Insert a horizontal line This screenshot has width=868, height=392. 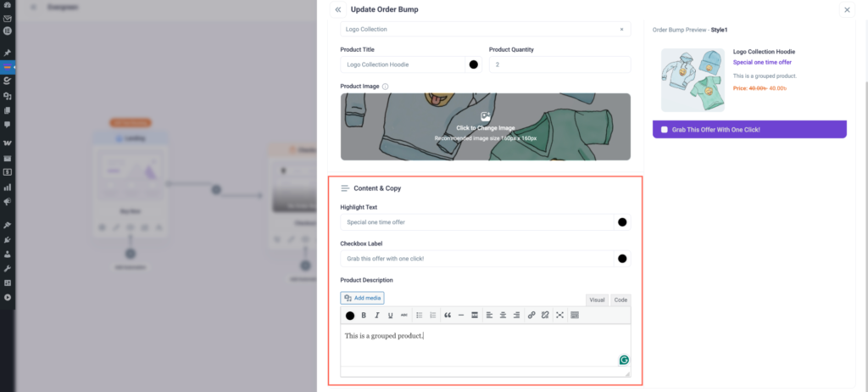pos(461,315)
